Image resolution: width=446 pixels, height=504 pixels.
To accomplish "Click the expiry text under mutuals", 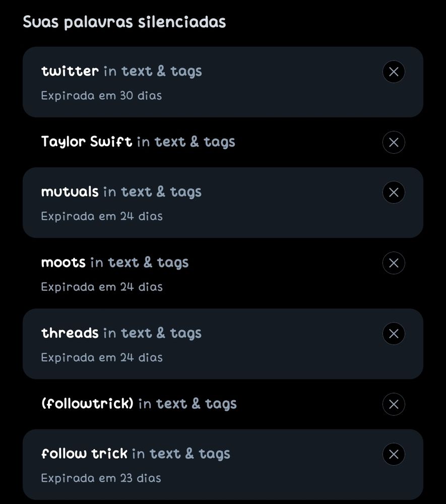I will tap(102, 216).
